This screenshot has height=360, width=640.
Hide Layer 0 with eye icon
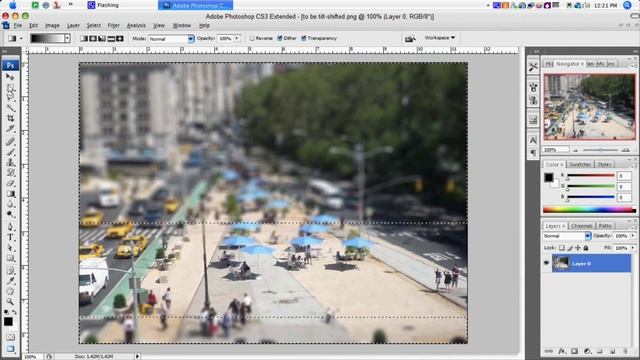tap(547, 263)
